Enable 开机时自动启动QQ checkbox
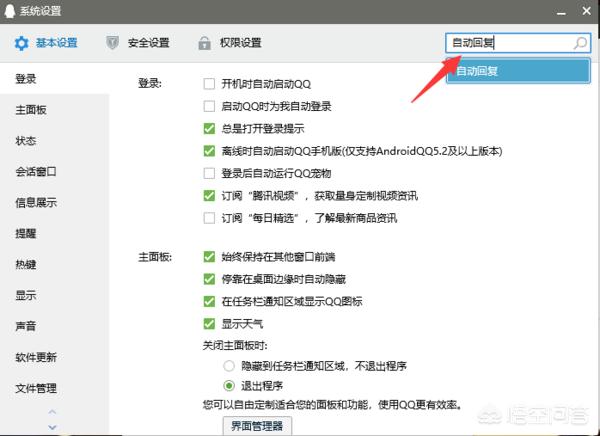This screenshot has width=600, height=436. pos(209,84)
